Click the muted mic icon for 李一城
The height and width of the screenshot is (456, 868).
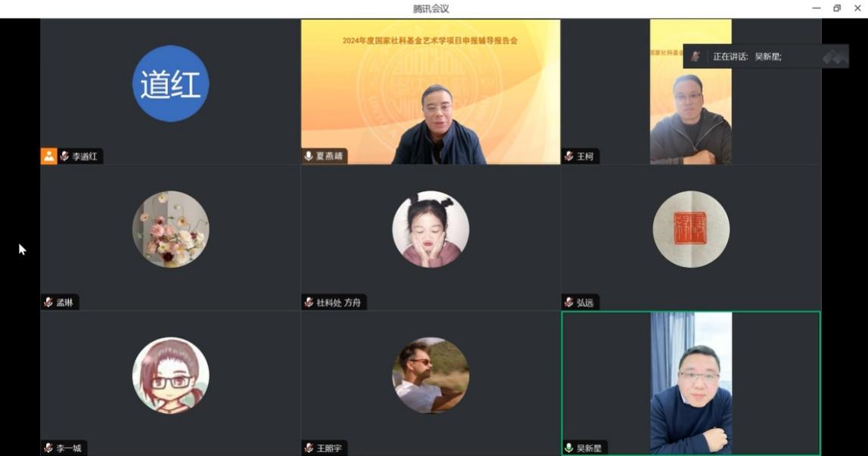coord(49,448)
